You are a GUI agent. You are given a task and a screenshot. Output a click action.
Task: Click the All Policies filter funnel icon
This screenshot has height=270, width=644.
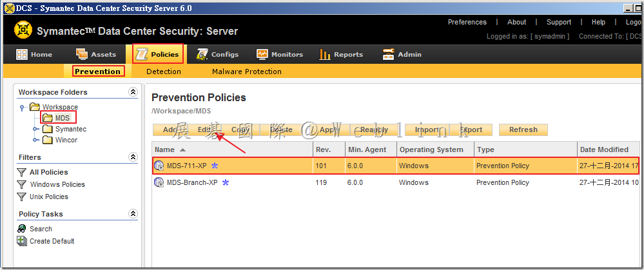click(x=22, y=172)
